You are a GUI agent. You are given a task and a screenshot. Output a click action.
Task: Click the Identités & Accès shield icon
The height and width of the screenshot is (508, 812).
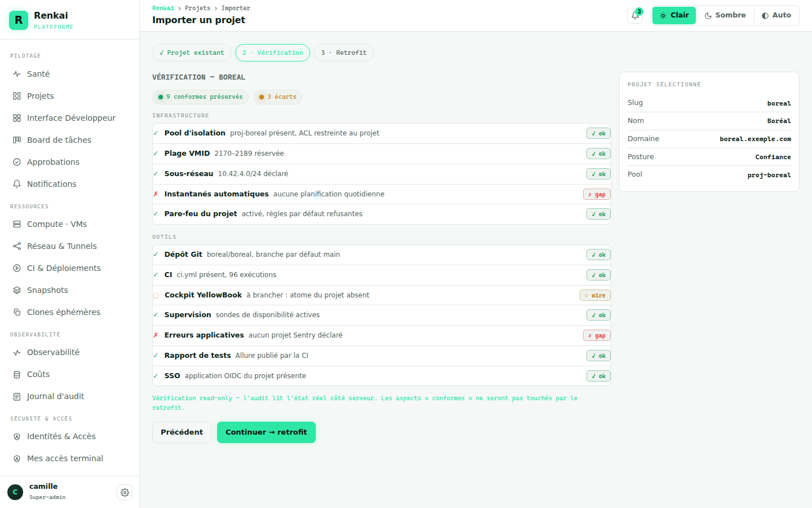17,436
